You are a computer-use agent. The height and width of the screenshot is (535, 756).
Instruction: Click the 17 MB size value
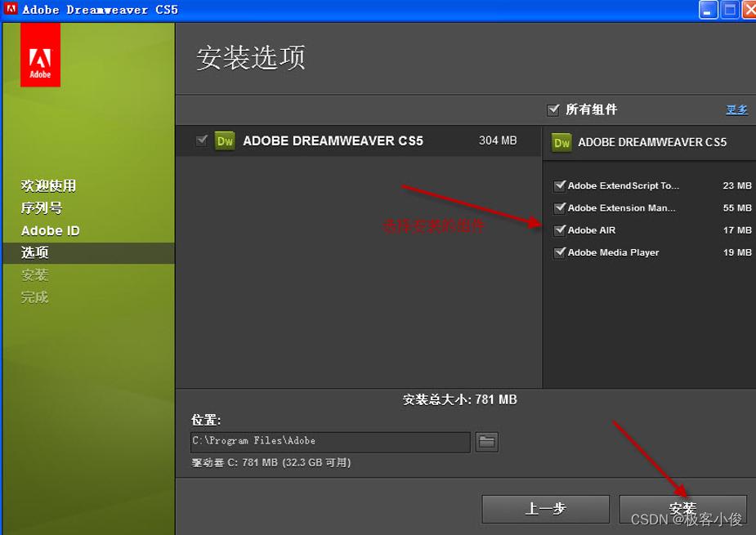[x=736, y=230]
